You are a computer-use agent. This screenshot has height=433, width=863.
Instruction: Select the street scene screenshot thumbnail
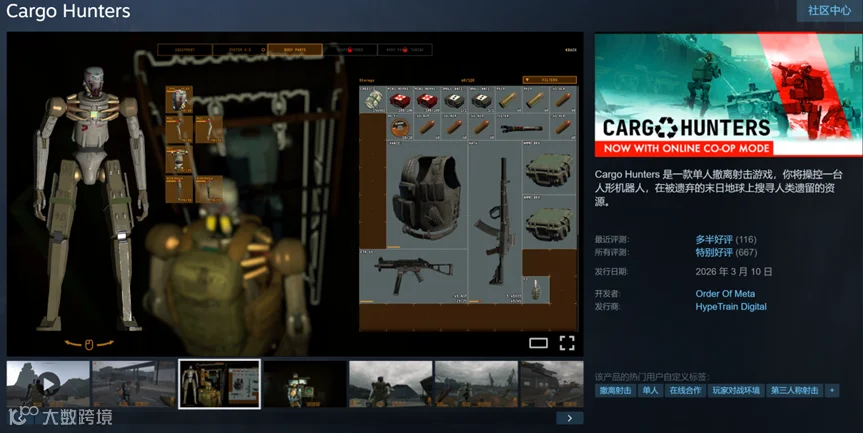click(134, 384)
